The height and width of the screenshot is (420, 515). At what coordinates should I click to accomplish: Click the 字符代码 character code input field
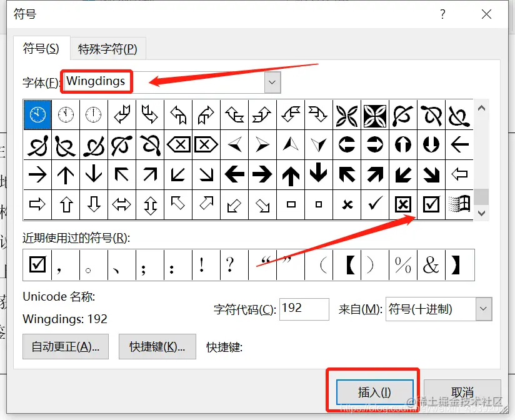304,309
